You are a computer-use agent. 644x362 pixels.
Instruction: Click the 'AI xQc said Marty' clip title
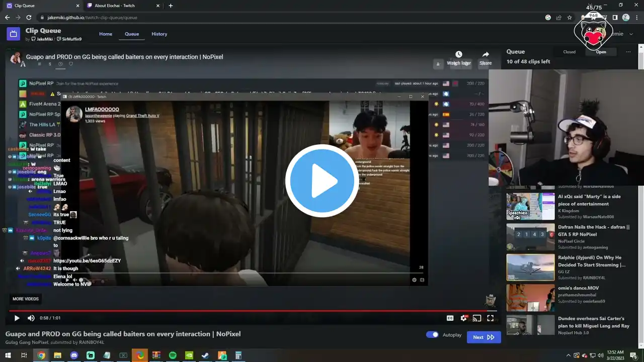pos(589,200)
